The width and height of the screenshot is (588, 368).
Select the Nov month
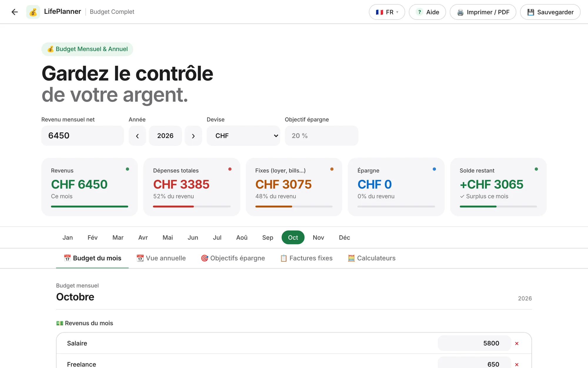(x=318, y=238)
